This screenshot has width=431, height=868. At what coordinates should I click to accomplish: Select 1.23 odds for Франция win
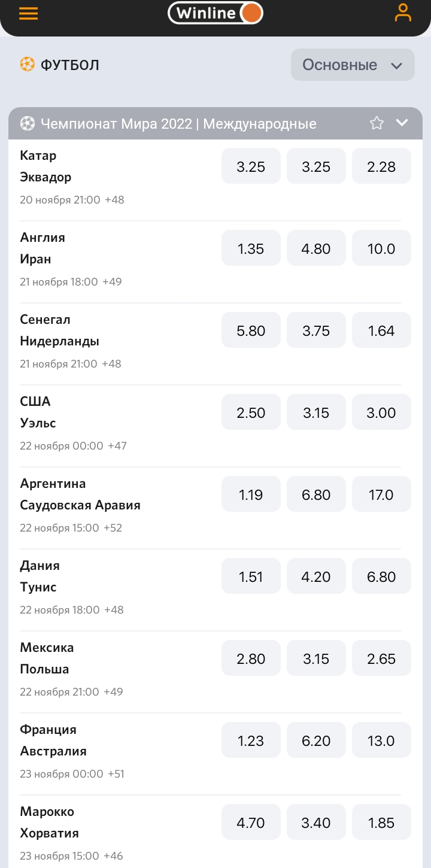pyautogui.click(x=251, y=741)
